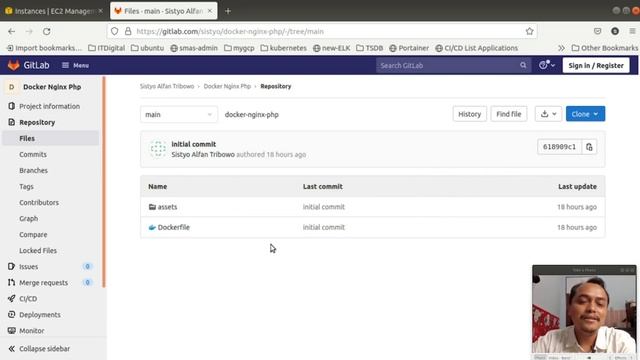Click the padlock site info icon
Screen dimensions: 640x360
pos(128,31)
